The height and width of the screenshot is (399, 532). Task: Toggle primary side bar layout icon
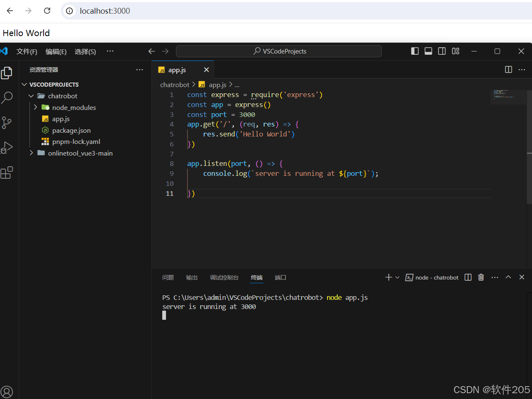[x=415, y=51]
